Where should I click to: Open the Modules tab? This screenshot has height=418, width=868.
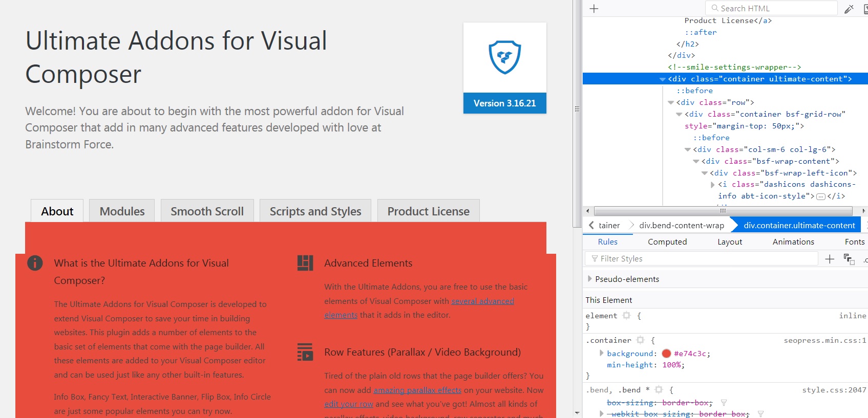[x=122, y=211]
